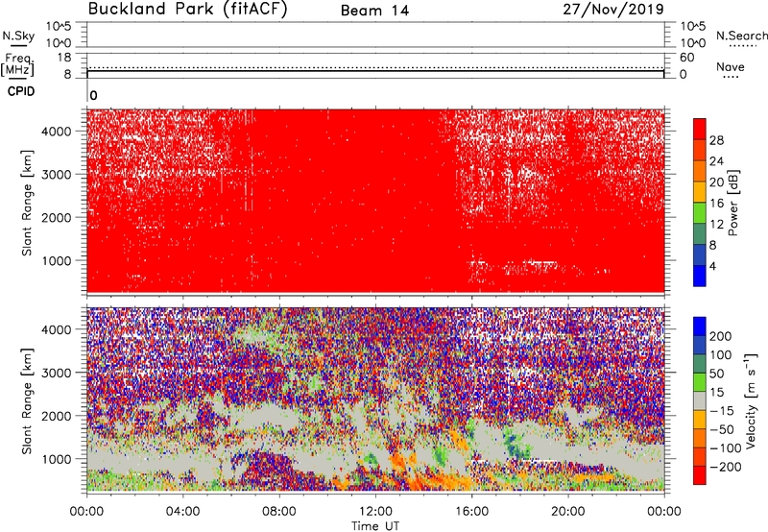Click the red top of Power colorbar
The image size is (768, 532).
(x=700, y=130)
